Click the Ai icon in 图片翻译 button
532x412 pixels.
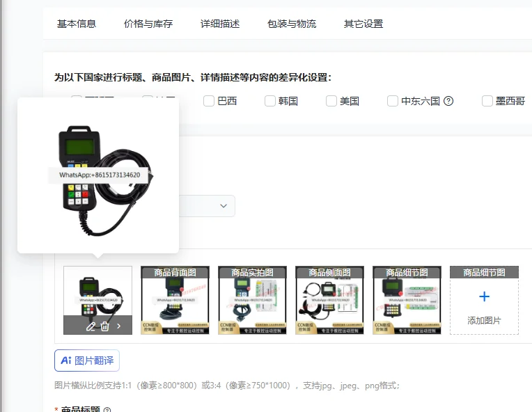(x=66, y=360)
